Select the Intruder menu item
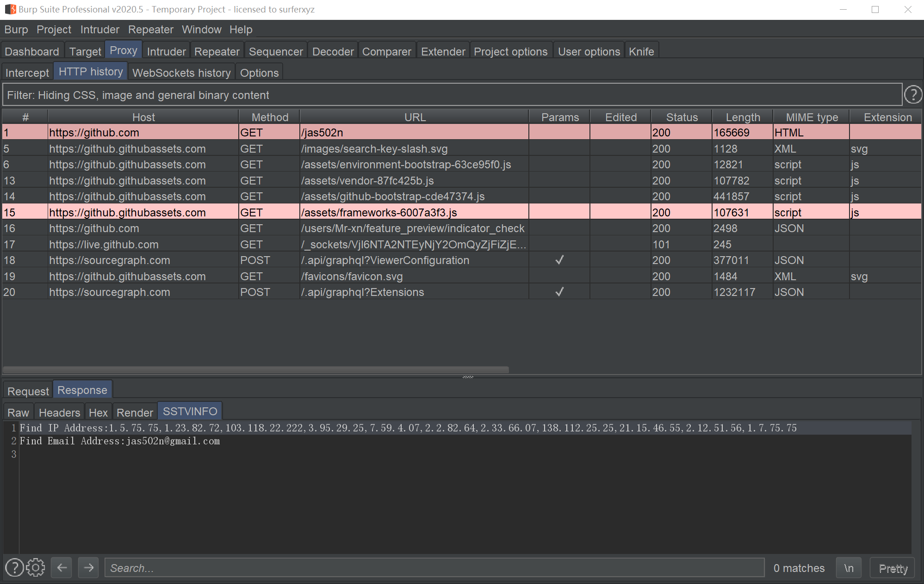 (x=99, y=30)
